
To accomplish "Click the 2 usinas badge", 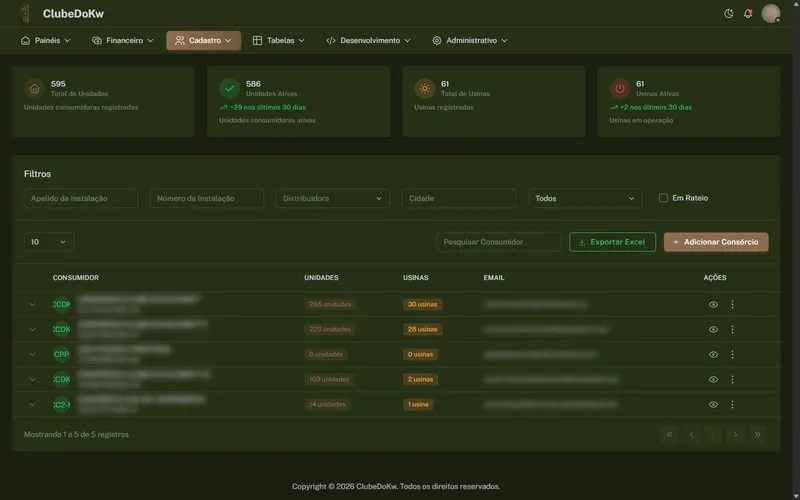I will point(420,380).
